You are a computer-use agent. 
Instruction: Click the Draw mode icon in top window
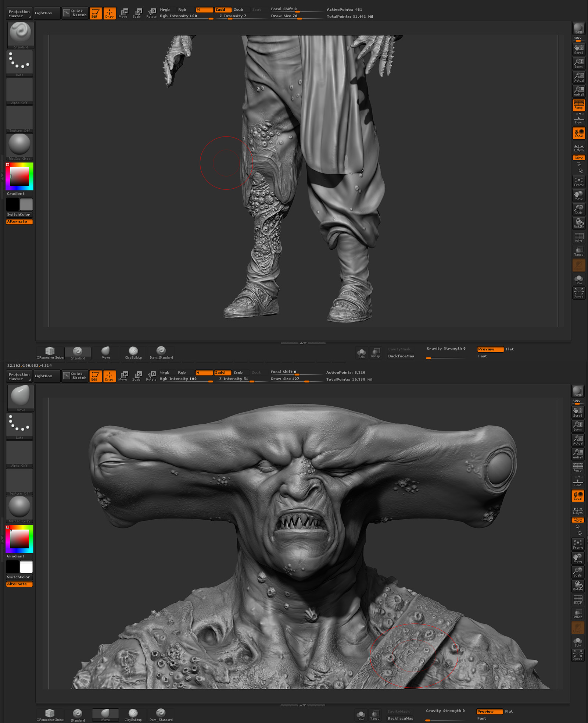[110, 13]
